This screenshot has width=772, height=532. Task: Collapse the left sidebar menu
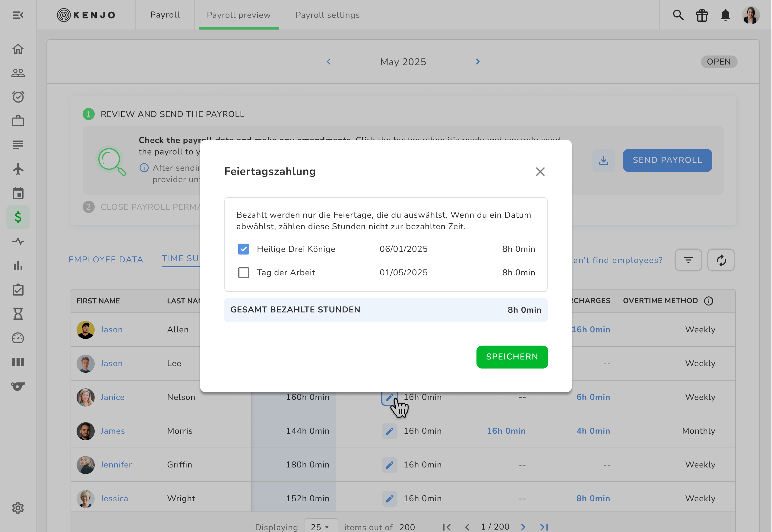click(x=18, y=15)
